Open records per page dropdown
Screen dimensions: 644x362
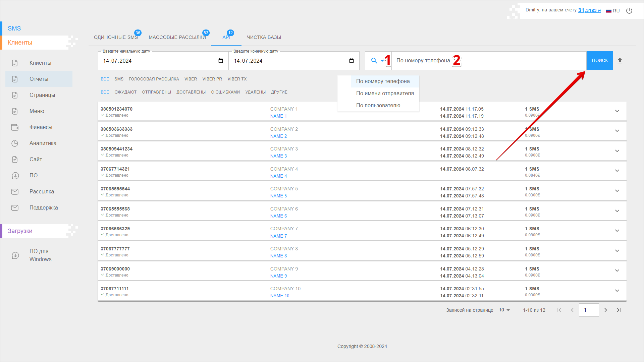[x=504, y=310]
